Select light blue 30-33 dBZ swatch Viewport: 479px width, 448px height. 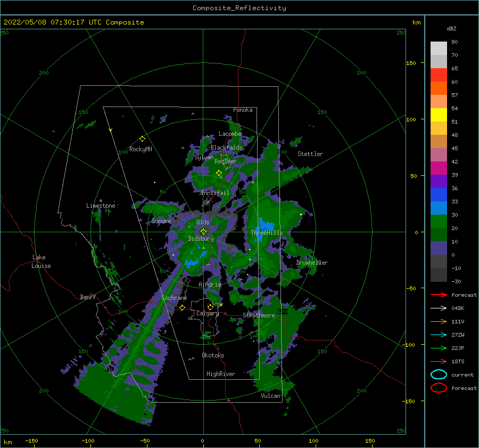point(439,208)
